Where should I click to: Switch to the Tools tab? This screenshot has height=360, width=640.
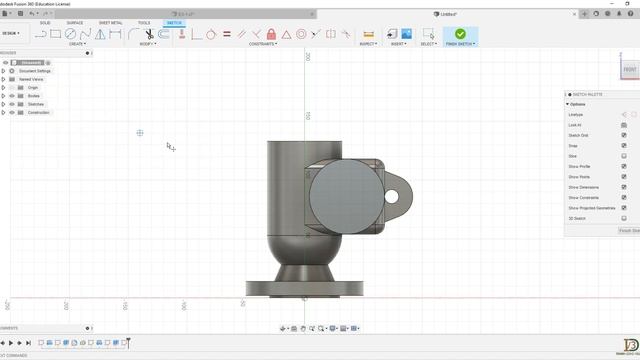[144, 23]
